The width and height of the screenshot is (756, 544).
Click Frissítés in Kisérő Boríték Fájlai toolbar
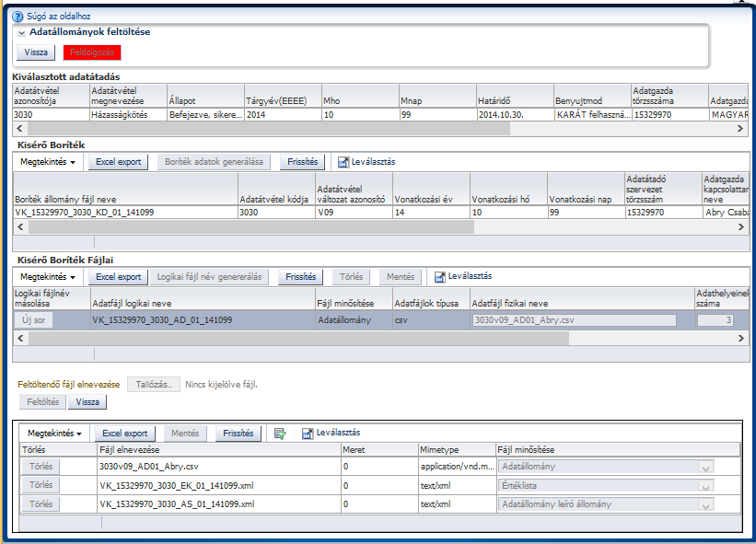(301, 276)
